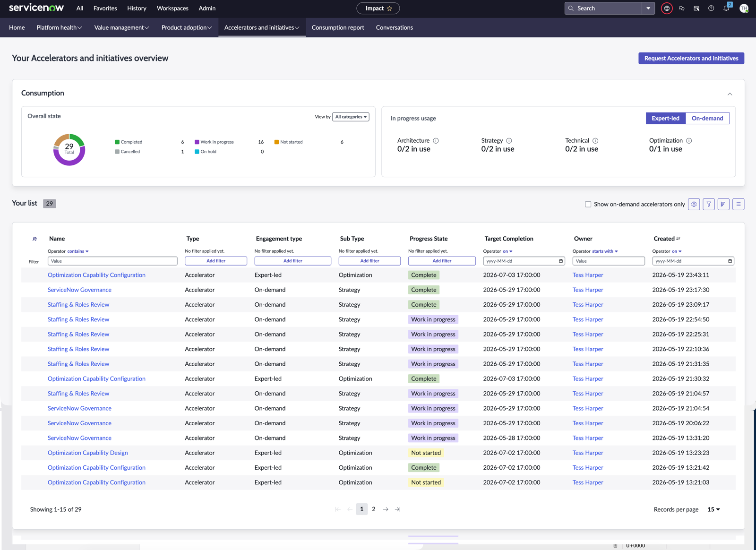Open Created date calendar picker icon
The width and height of the screenshot is (756, 550).
pos(730,261)
